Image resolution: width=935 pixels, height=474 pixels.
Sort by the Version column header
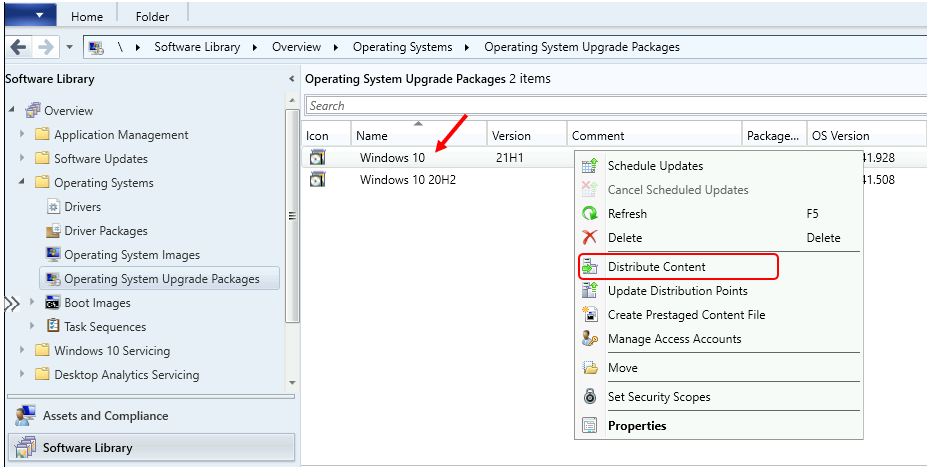click(x=512, y=136)
